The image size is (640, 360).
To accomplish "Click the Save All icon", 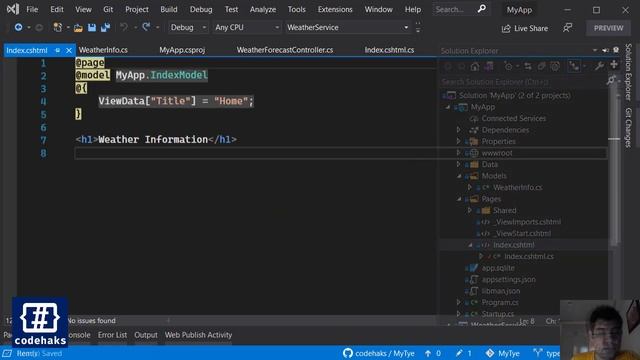I will coord(105,27).
